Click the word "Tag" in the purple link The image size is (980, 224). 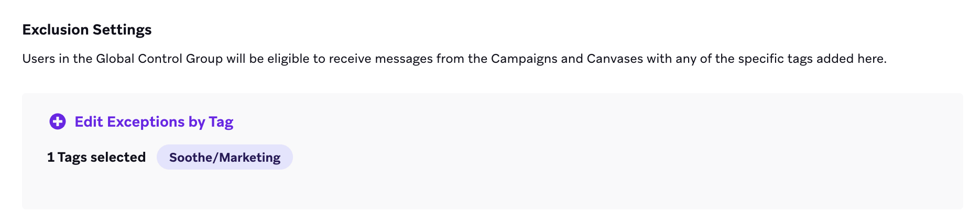(221, 122)
